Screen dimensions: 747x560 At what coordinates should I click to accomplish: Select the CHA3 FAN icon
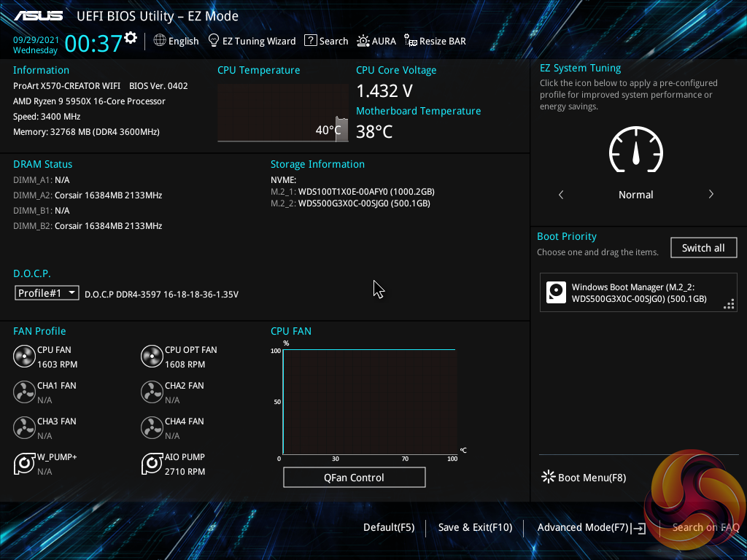point(24,428)
